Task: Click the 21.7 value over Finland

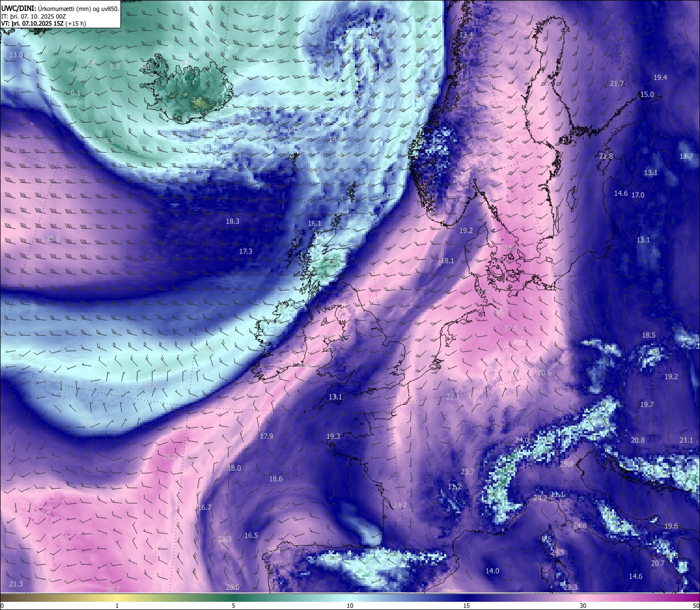Action: click(617, 84)
